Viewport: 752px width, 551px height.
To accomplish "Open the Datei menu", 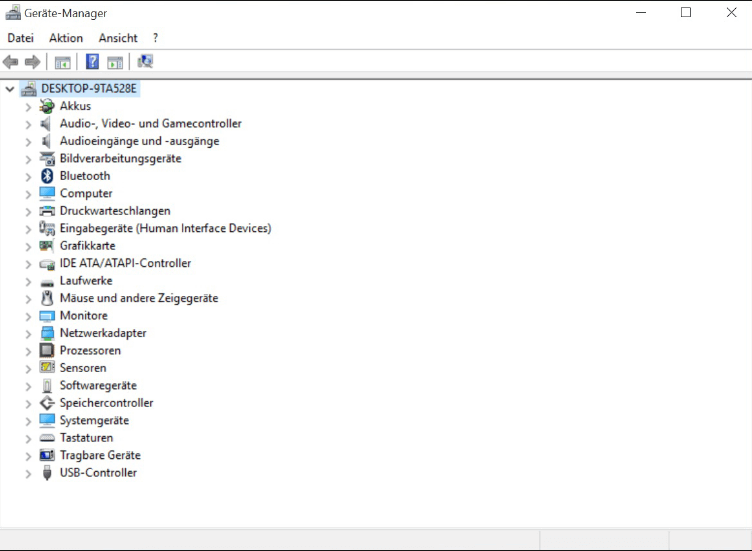I will (21, 38).
